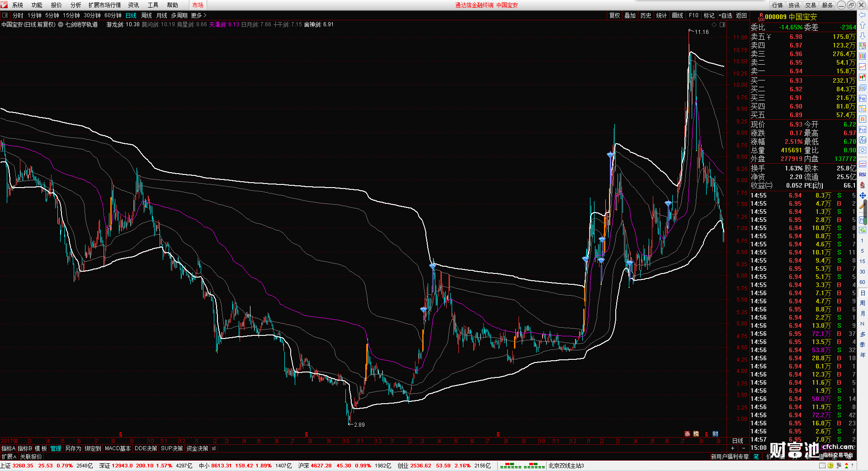The image size is (868, 471).
Task: Select the candlestick chart icon in sidebar
Action: (x=863, y=77)
